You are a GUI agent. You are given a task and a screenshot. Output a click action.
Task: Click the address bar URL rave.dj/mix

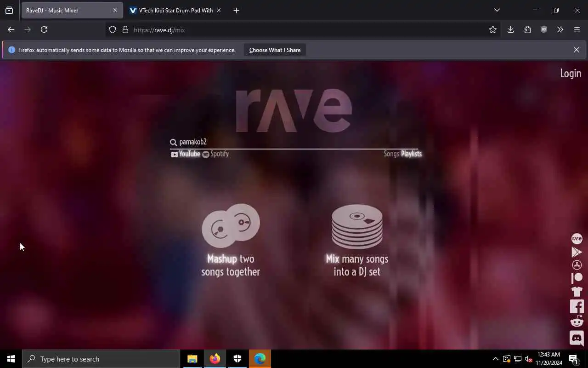point(159,30)
